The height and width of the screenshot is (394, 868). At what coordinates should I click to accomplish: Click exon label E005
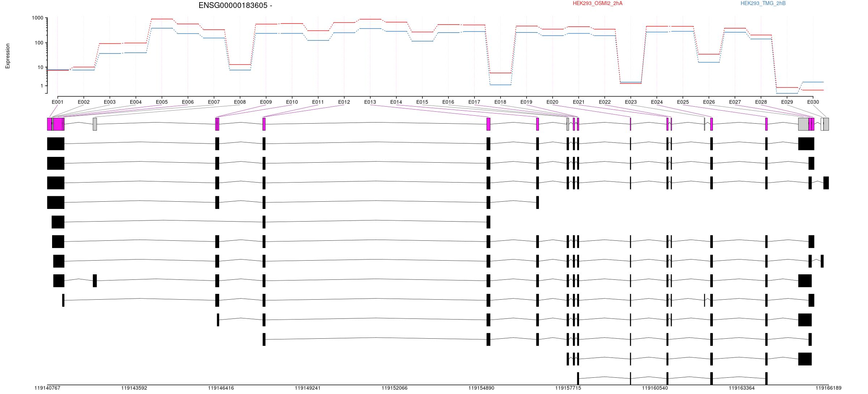coord(162,102)
